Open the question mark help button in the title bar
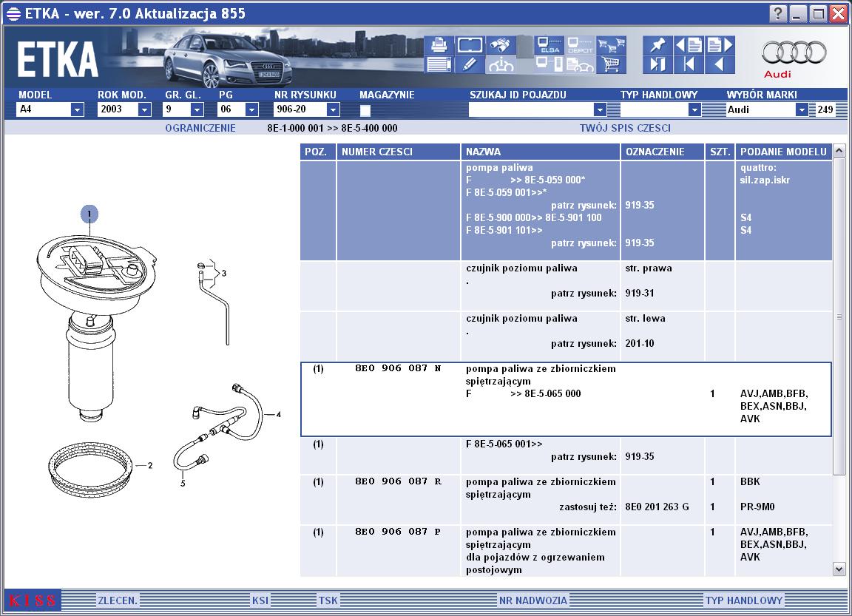The image size is (852, 616). (778, 13)
